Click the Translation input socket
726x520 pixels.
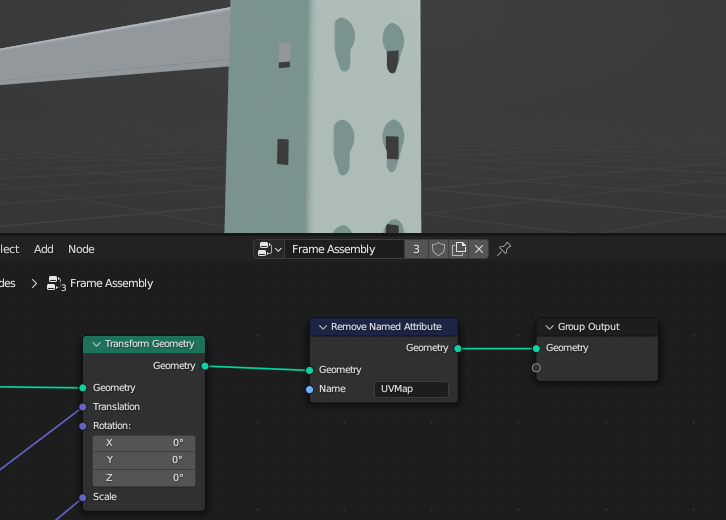83,407
